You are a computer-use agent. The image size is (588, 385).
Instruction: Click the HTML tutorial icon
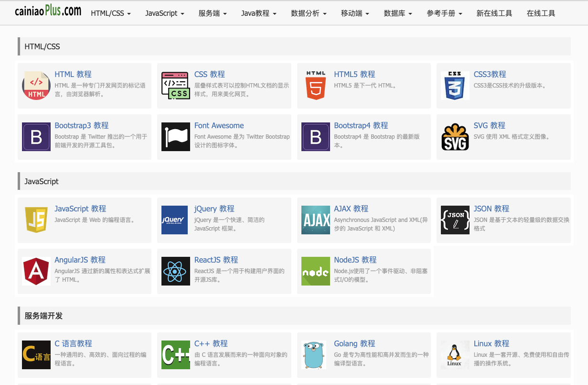[x=36, y=86]
